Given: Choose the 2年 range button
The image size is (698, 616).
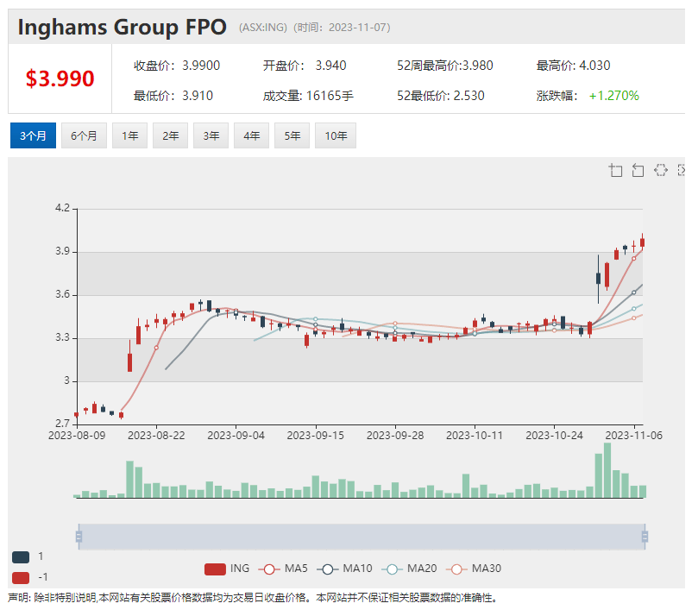Looking at the screenshot, I should 170,135.
